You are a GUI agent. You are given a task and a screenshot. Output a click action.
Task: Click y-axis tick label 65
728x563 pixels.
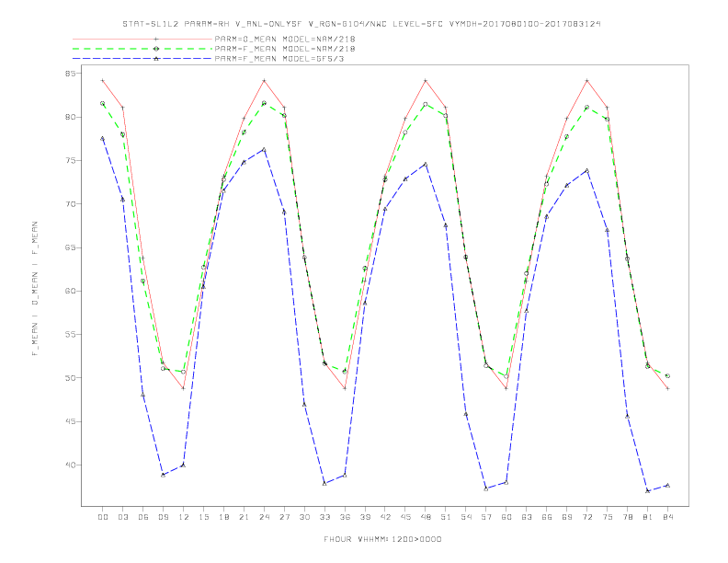click(70, 247)
